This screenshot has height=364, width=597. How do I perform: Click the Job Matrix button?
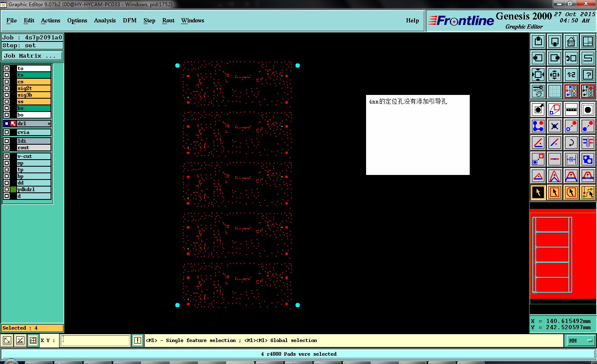(x=32, y=56)
